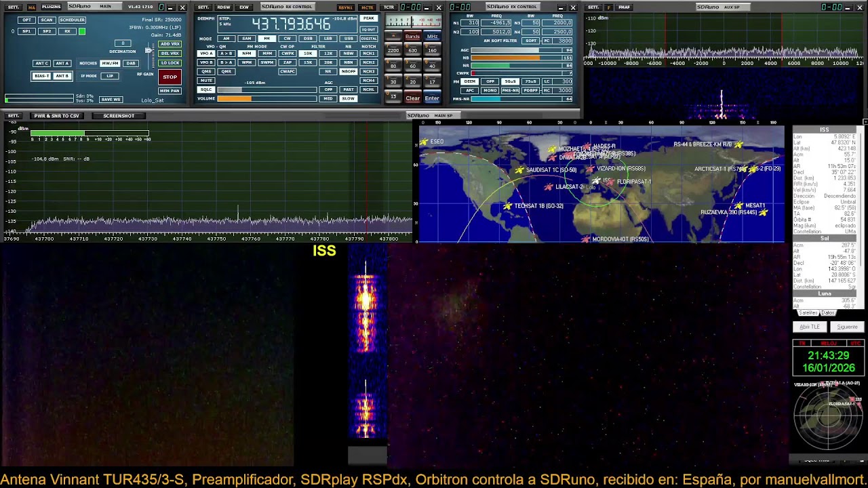Select band key 80 on the keypad

point(393,66)
